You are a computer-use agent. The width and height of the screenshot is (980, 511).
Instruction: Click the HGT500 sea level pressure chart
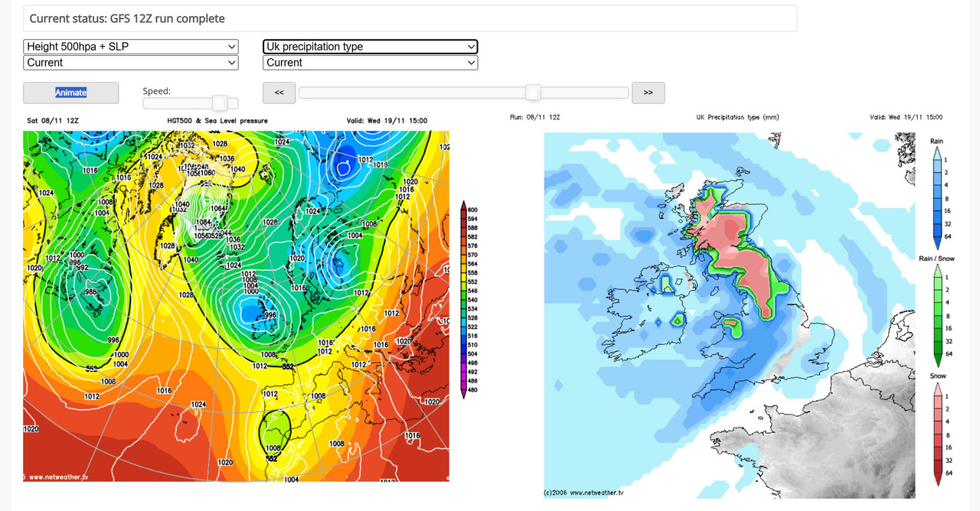pos(236,306)
